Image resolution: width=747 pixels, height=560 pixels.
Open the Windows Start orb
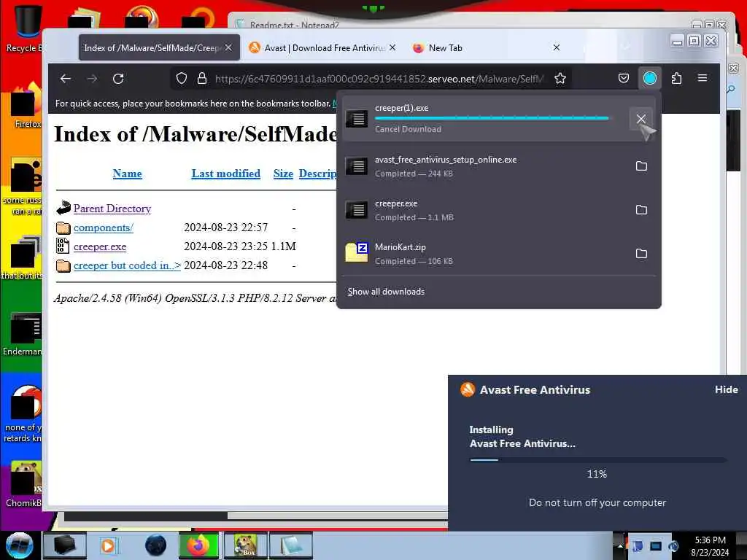click(x=18, y=545)
